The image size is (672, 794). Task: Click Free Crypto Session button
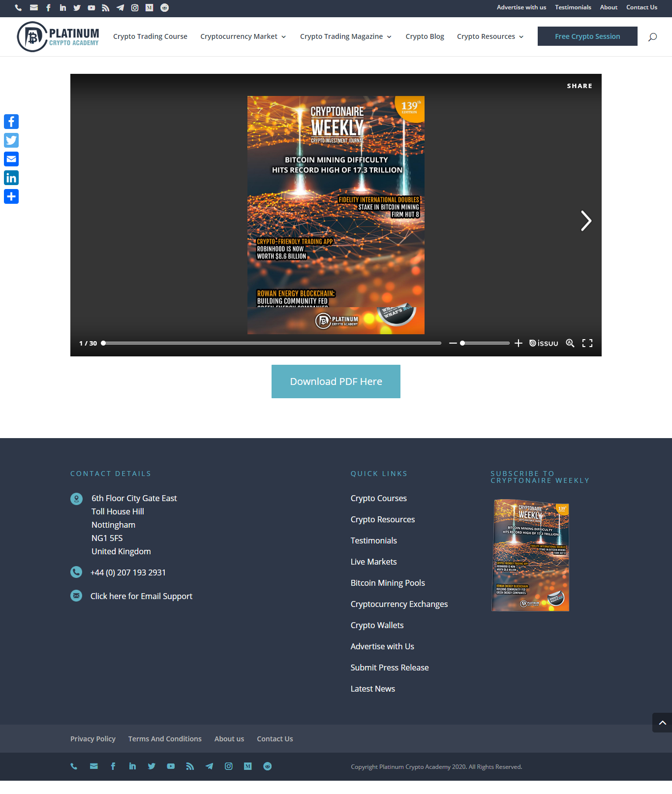pos(587,36)
